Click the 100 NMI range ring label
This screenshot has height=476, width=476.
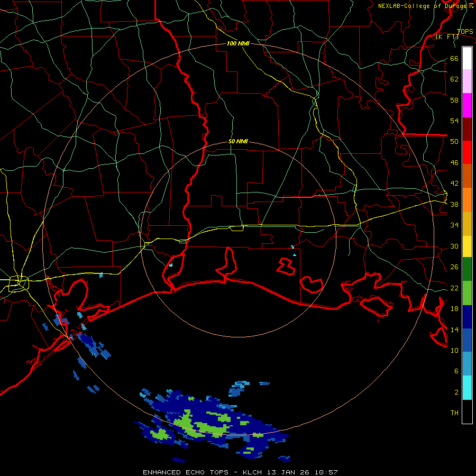238,43
